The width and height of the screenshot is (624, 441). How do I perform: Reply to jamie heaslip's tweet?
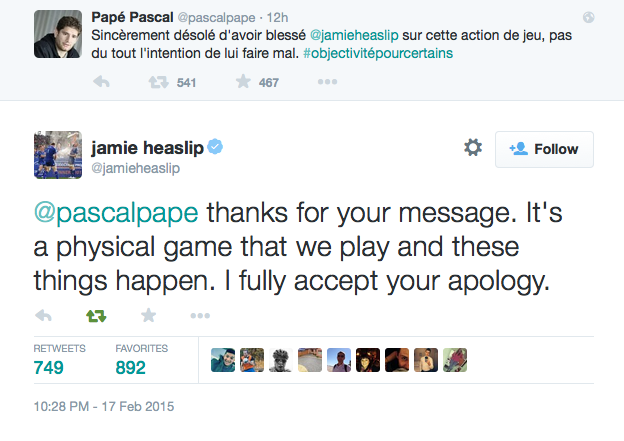click(x=43, y=316)
